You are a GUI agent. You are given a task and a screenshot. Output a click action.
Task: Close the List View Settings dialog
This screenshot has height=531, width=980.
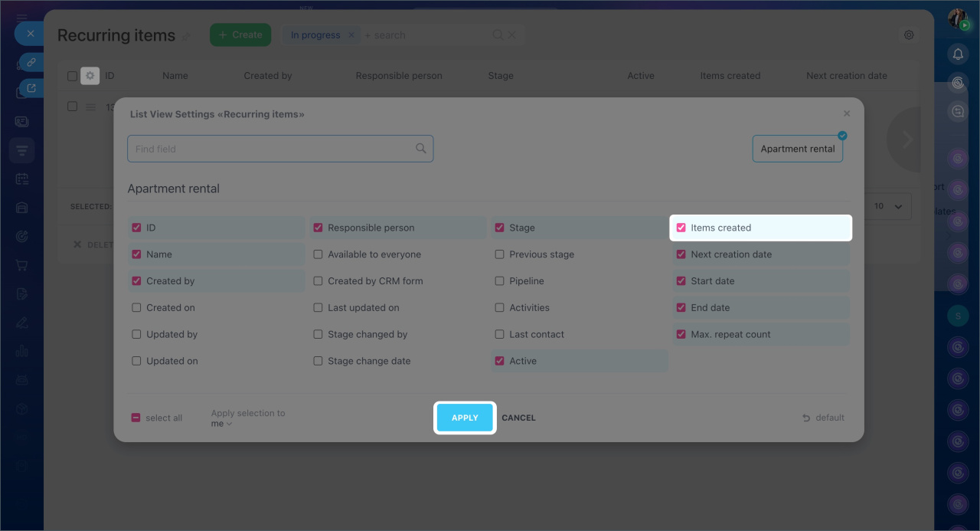pos(847,113)
